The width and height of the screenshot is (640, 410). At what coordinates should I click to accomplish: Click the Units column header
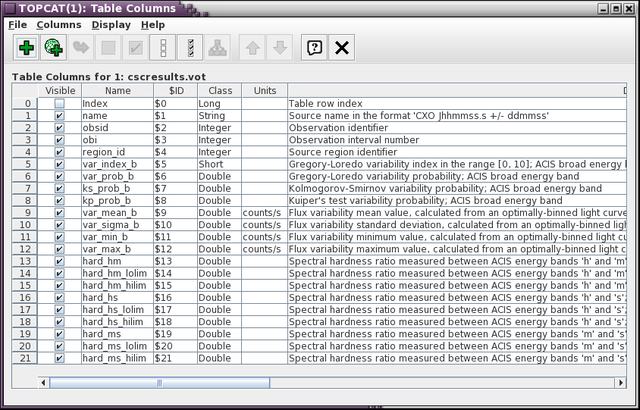click(x=264, y=91)
